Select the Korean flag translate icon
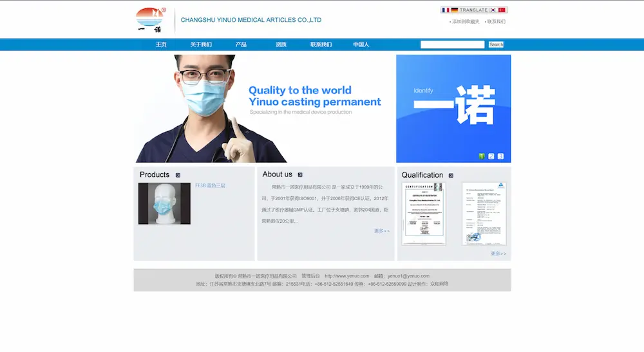 (x=493, y=10)
